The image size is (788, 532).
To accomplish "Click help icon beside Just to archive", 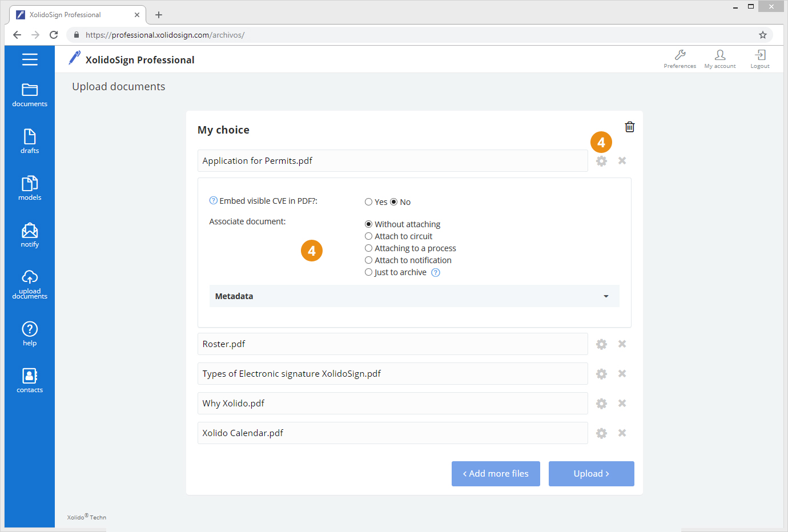I will pyautogui.click(x=436, y=272).
